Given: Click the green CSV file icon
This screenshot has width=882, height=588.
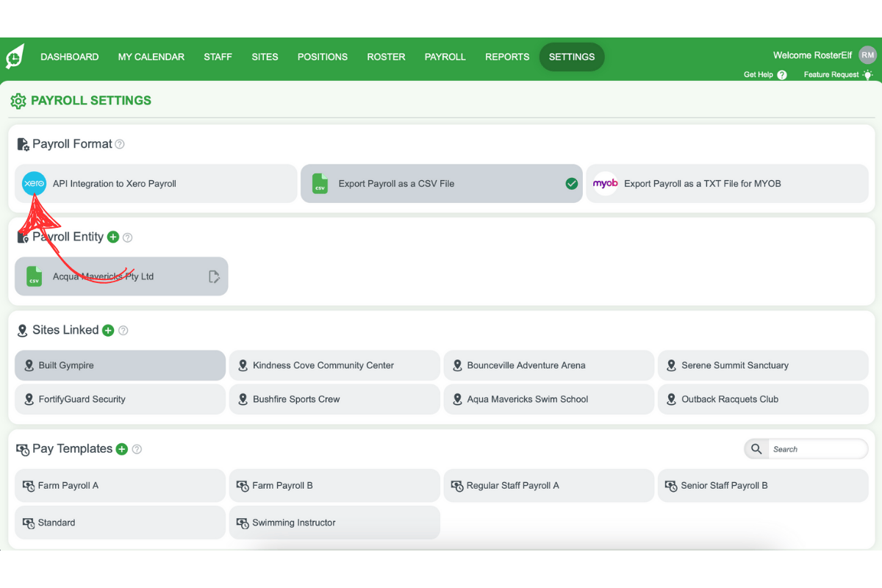Looking at the screenshot, I should coord(320,183).
